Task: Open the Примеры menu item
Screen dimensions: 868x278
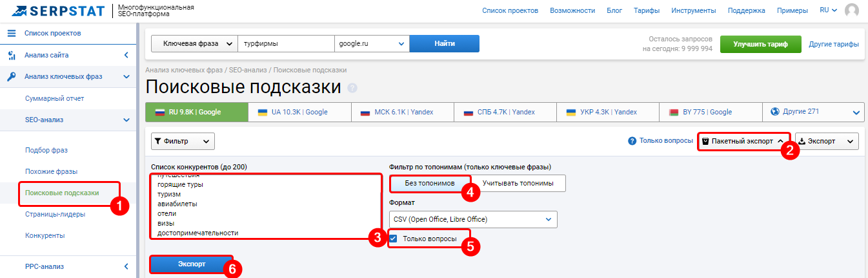Action: coord(792,10)
